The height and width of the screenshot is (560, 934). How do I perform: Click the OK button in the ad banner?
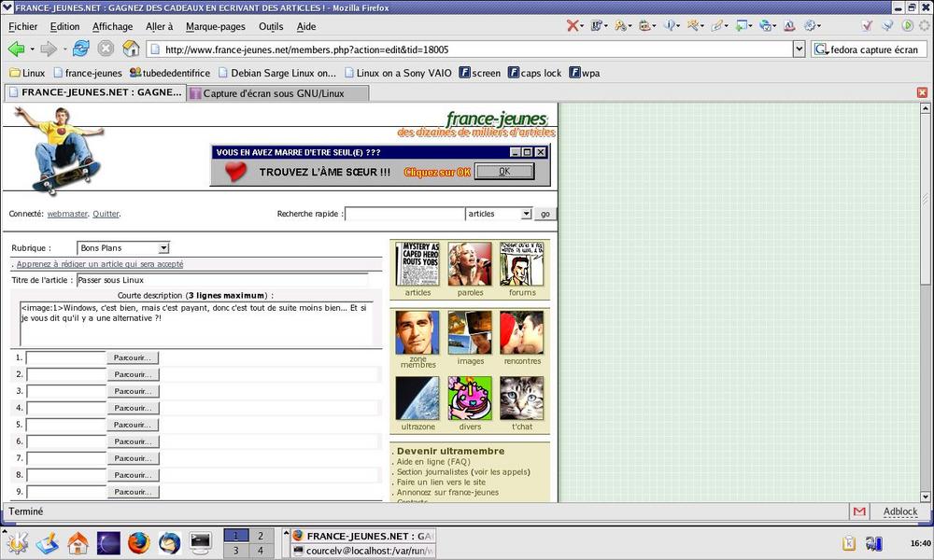tap(504, 172)
